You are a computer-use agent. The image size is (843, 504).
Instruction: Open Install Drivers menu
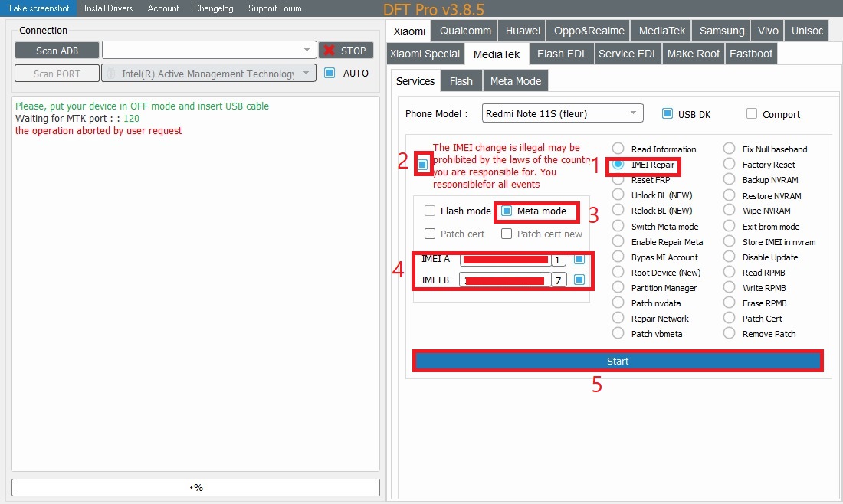[x=108, y=8]
